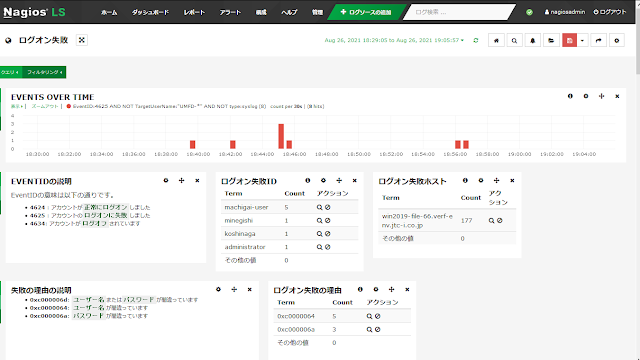Open the caret dropdown next to save
This screenshot has width=640, height=360.
pyautogui.click(x=582, y=40)
